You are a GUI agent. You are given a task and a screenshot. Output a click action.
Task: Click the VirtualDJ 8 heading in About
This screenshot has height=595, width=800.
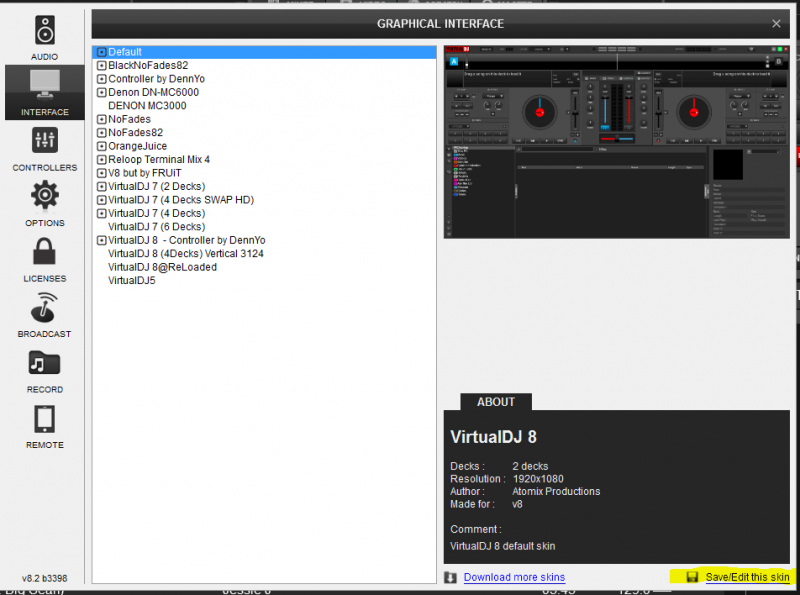point(493,437)
